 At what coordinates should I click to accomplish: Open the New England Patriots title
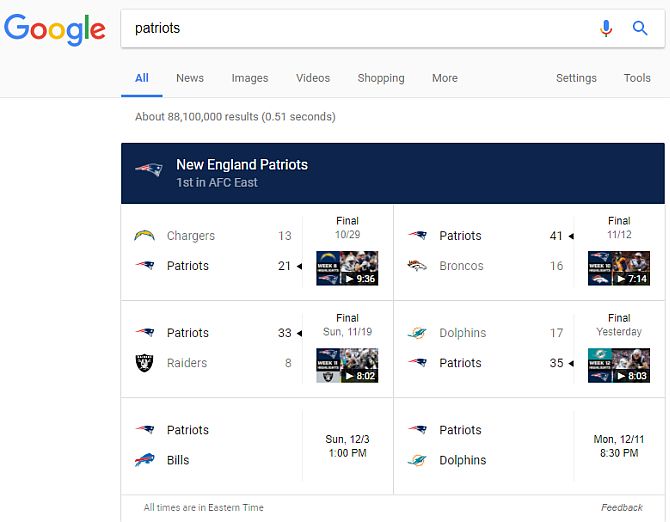tap(242, 164)
